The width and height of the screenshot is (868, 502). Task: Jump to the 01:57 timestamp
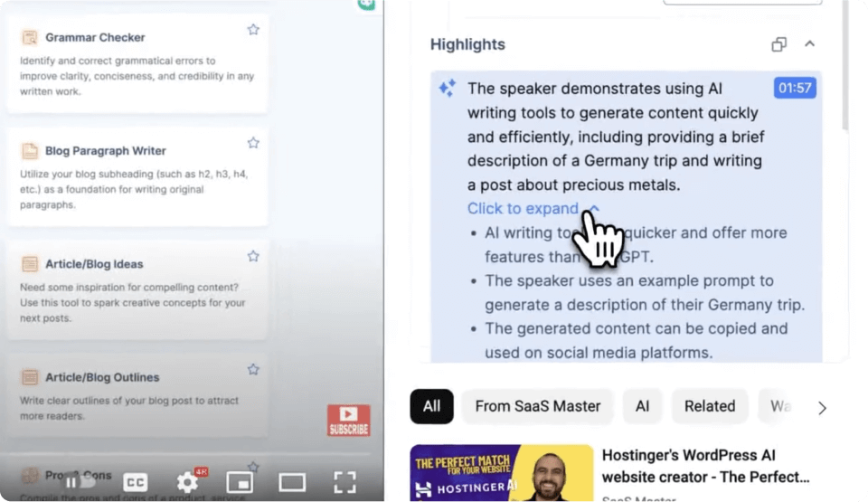tap(795, 88)
